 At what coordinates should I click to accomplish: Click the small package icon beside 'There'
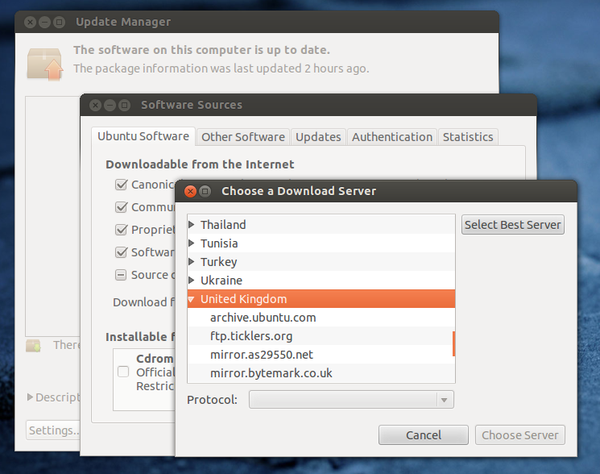coord(33,345)
